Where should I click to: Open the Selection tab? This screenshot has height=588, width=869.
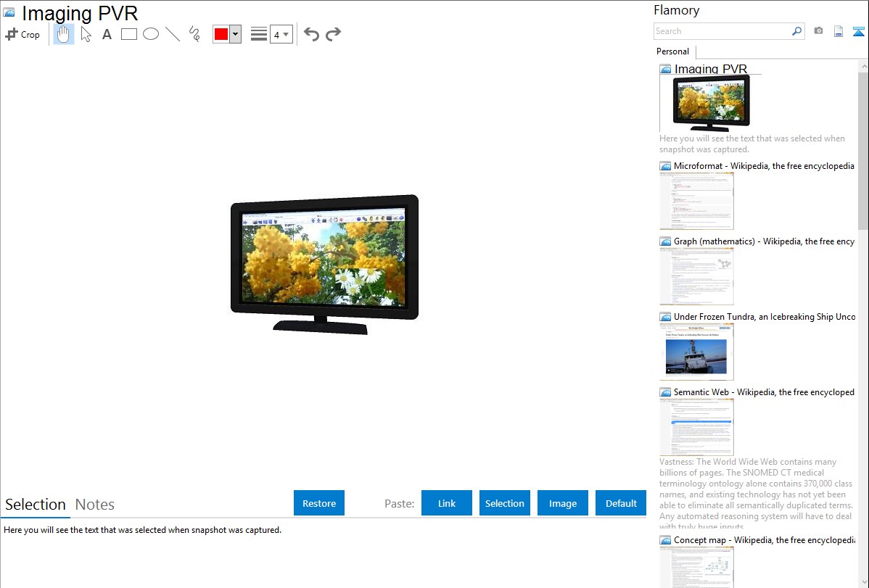(x=36, y=505)
